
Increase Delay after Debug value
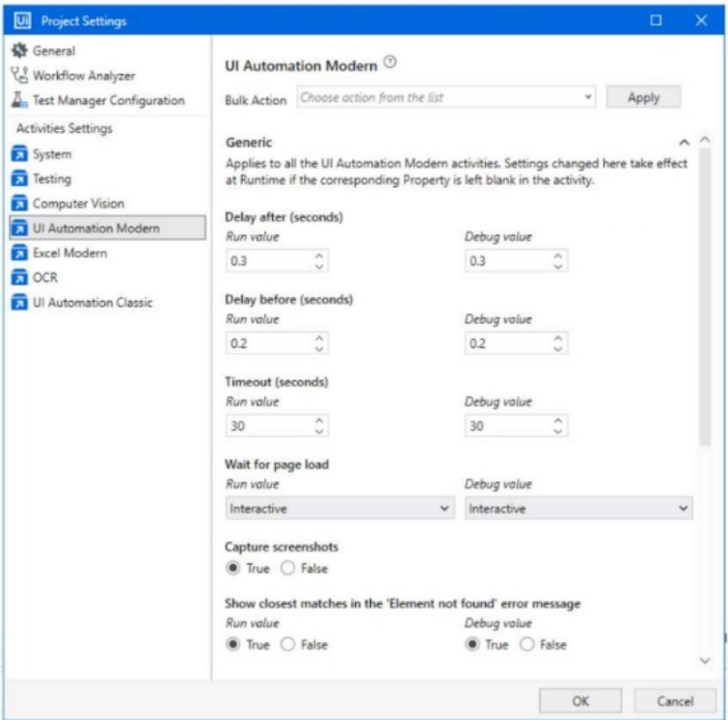coord(558,255)
